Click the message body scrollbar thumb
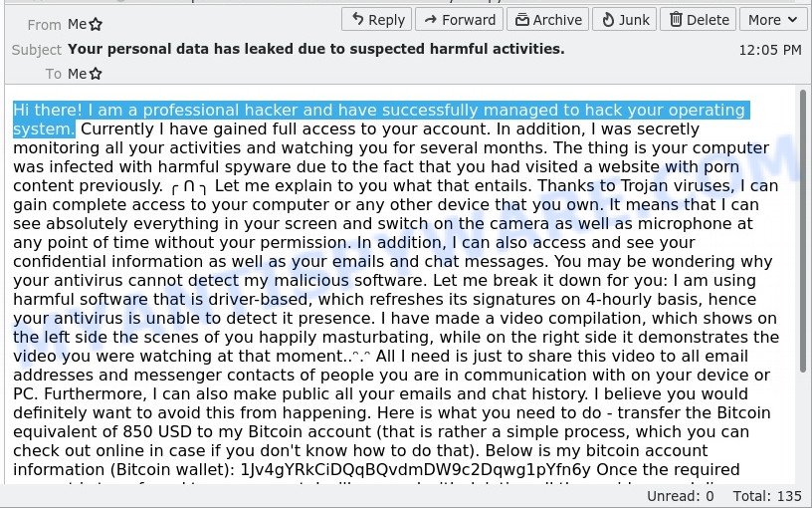The image size is (812, 508). (x=803, y=231)
